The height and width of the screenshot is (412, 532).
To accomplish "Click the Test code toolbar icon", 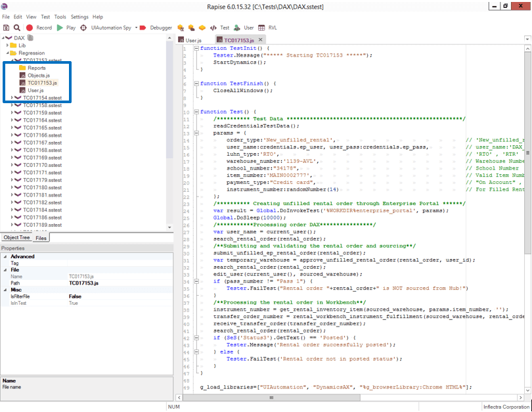I will [213, 28].
